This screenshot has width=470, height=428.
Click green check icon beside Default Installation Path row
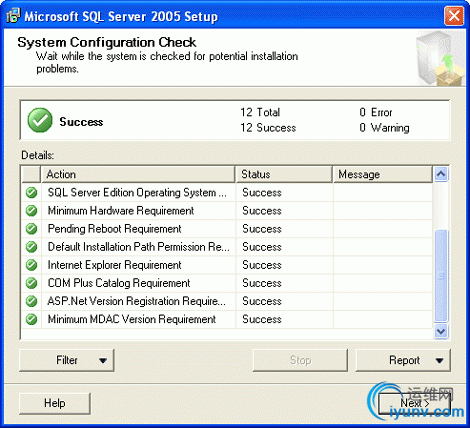[31, 247]
